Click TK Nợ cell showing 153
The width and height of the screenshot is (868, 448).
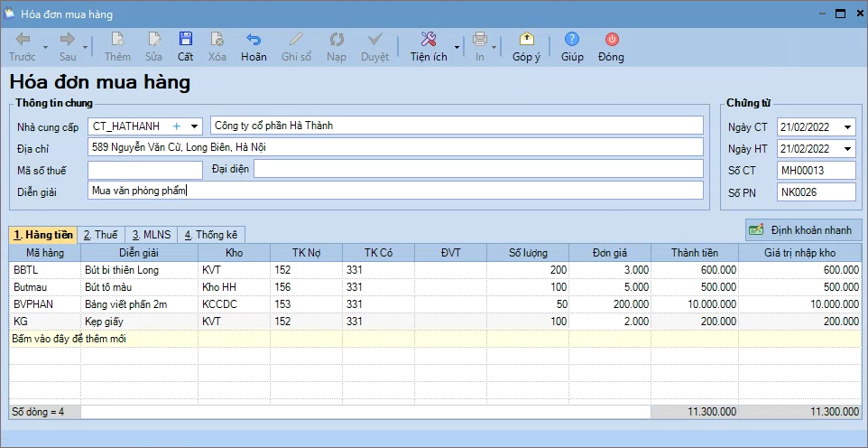coord(306,304)
